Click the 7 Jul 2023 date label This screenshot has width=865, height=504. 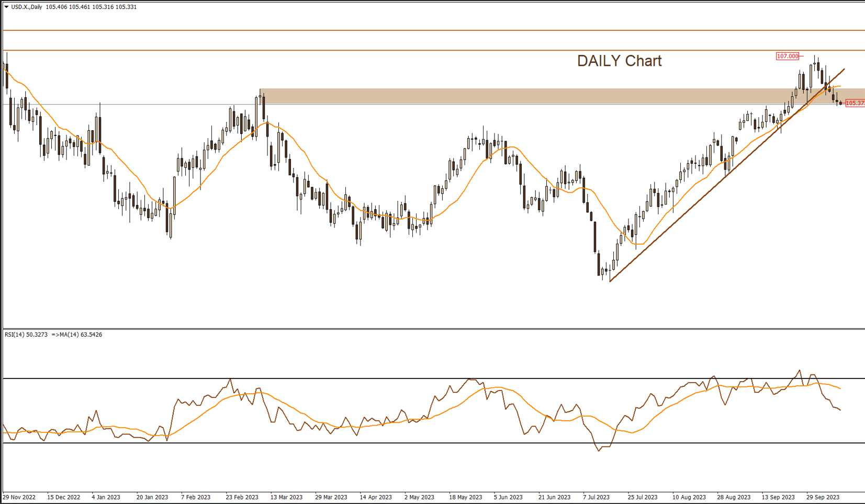596,497
